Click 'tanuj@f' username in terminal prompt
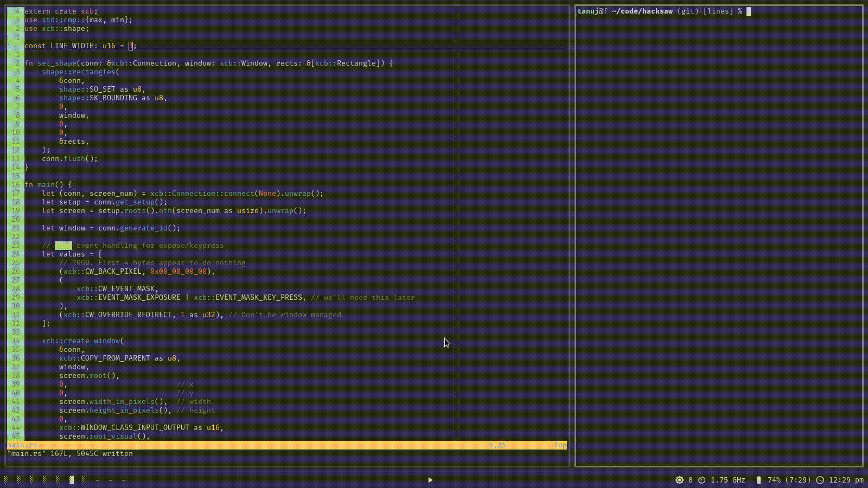The width and height of the screenshot is (868, 488). click(x=592, y=11)
